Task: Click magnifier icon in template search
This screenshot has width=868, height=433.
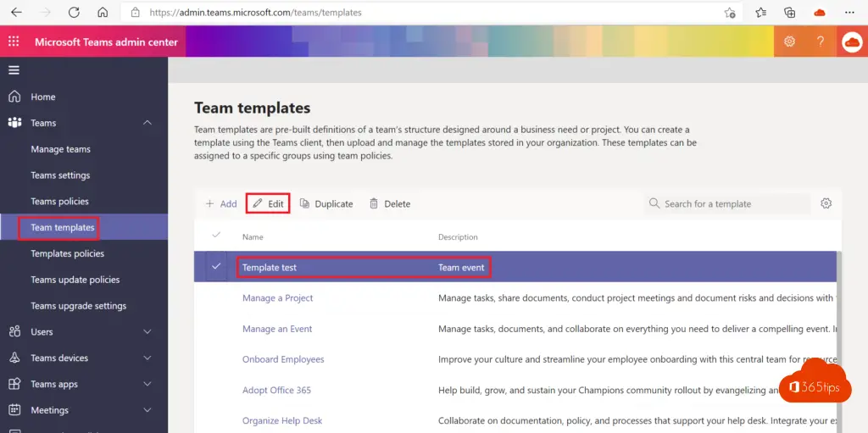Action: pos(654,203)
